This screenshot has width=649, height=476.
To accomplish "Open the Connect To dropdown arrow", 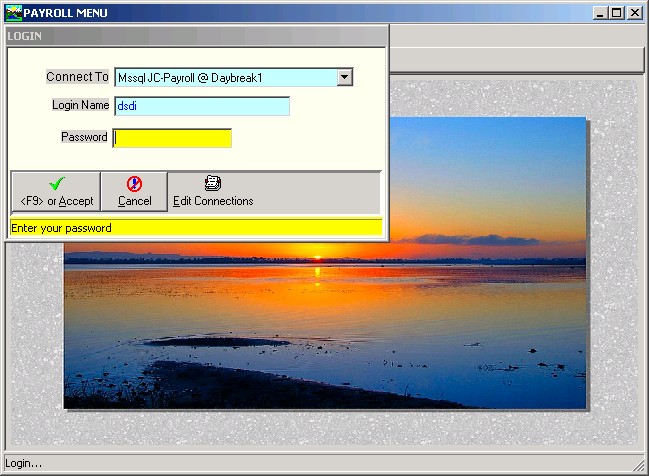I will (x=344, y=77).
